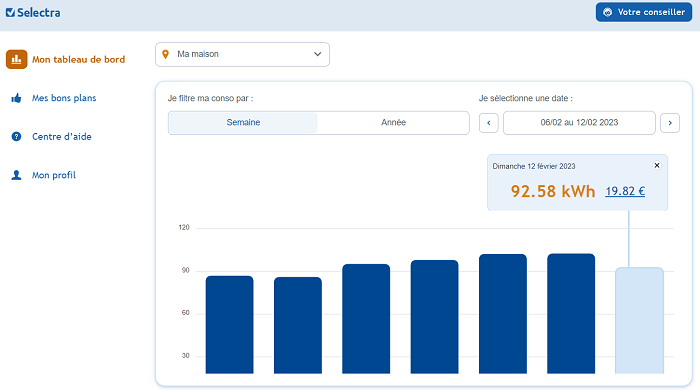Click the thumbs-up icon for bons plans
The width and height of the screenshot is (700, 390).
17,98
